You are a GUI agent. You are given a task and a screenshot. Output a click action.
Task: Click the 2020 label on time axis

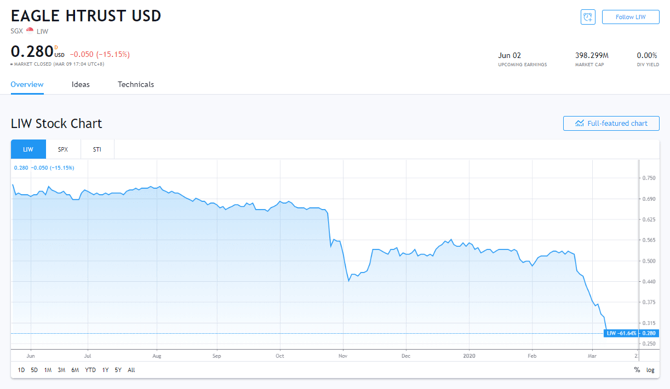(469, 356)
